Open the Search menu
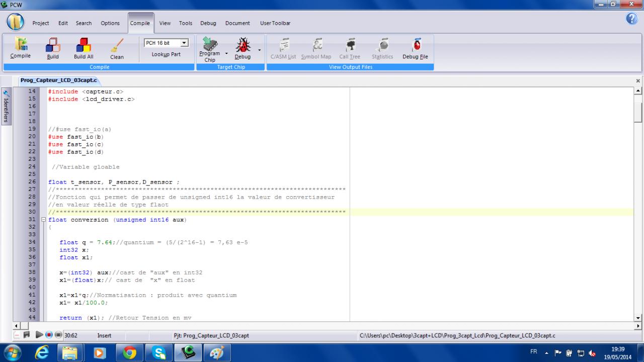This screenshot has width=644, height=362. click(84, 23)
